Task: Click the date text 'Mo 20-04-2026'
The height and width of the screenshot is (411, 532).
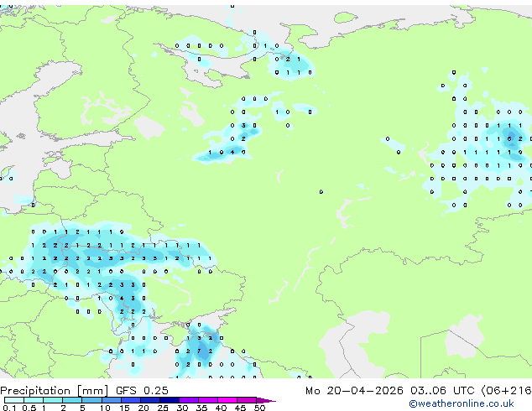Action: (x=354, y=391)
